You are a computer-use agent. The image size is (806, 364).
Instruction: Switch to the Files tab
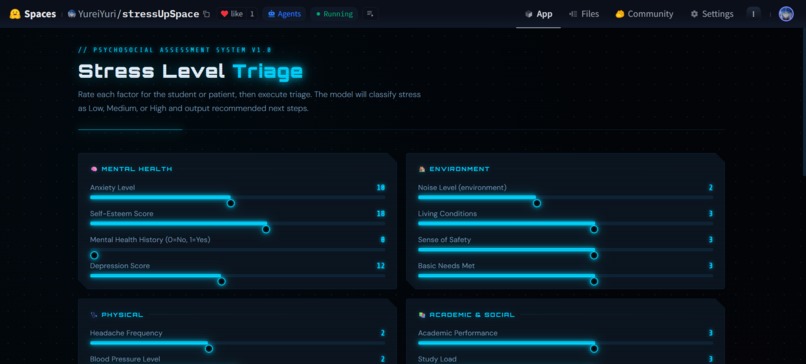click(x=583, y=14)
